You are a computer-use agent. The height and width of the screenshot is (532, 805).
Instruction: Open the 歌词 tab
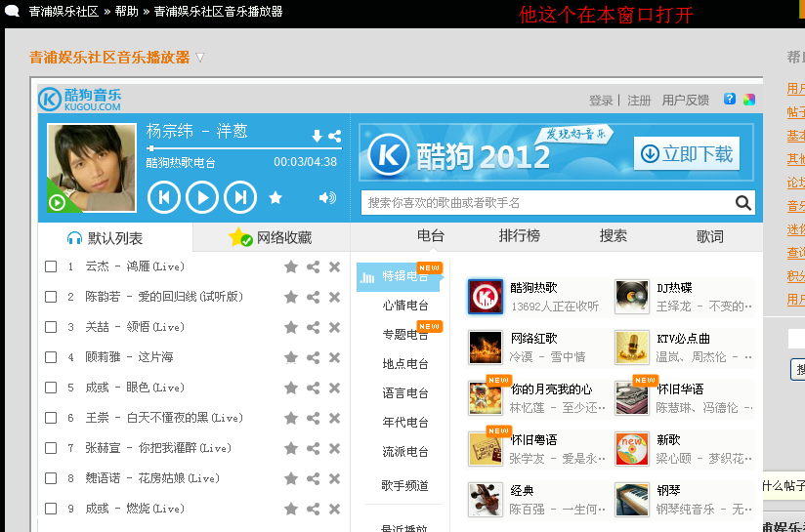(x=710, y=236)
